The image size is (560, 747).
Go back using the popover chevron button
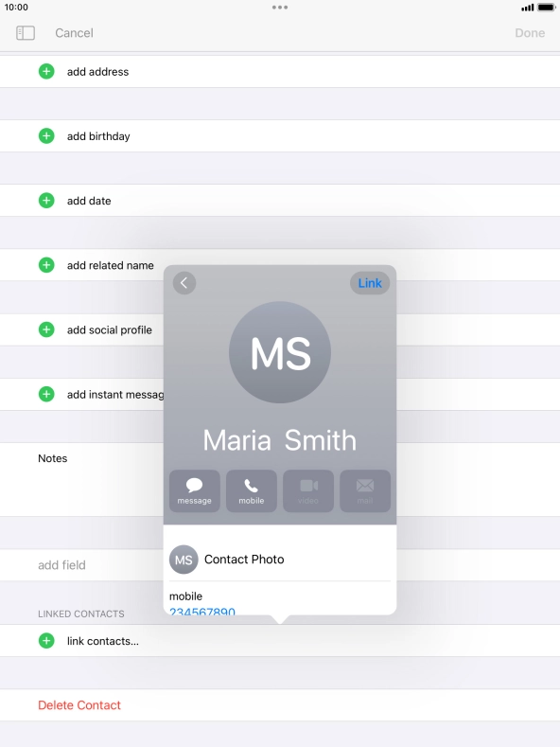(184, 283)
